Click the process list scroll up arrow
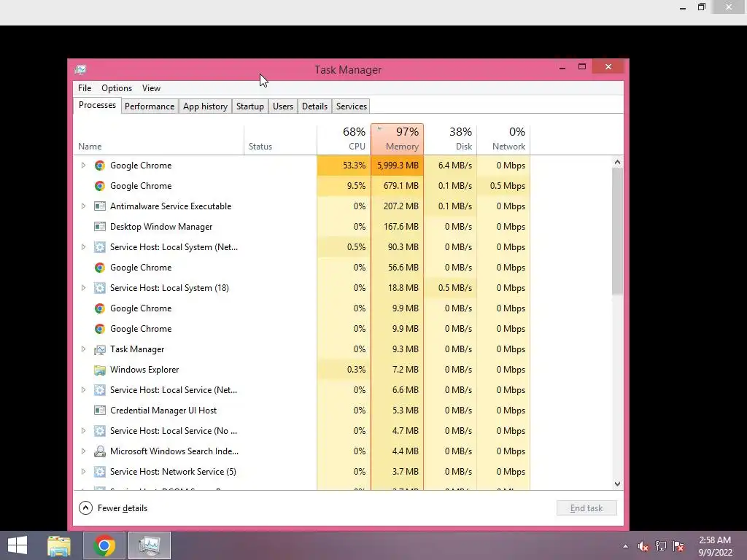Viewport: 747px width, 560px height. (617, 163)
